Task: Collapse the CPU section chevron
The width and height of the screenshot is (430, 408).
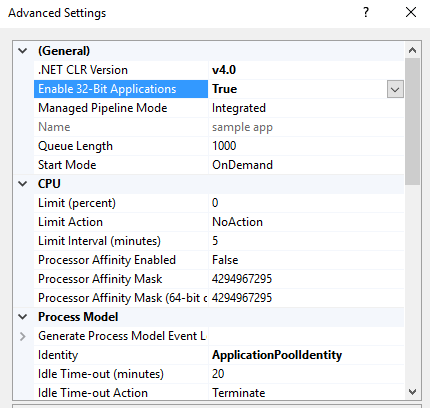Action: click(x=23, y=184)
